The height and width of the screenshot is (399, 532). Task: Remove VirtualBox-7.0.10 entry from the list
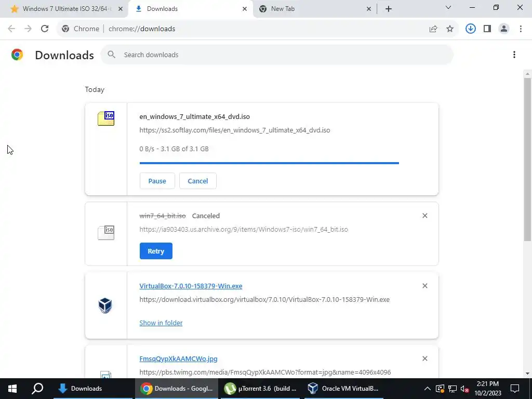[424, 286]
